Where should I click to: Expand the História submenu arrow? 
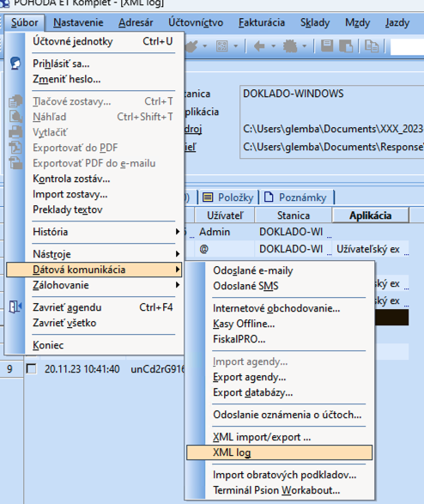(178, 232)
